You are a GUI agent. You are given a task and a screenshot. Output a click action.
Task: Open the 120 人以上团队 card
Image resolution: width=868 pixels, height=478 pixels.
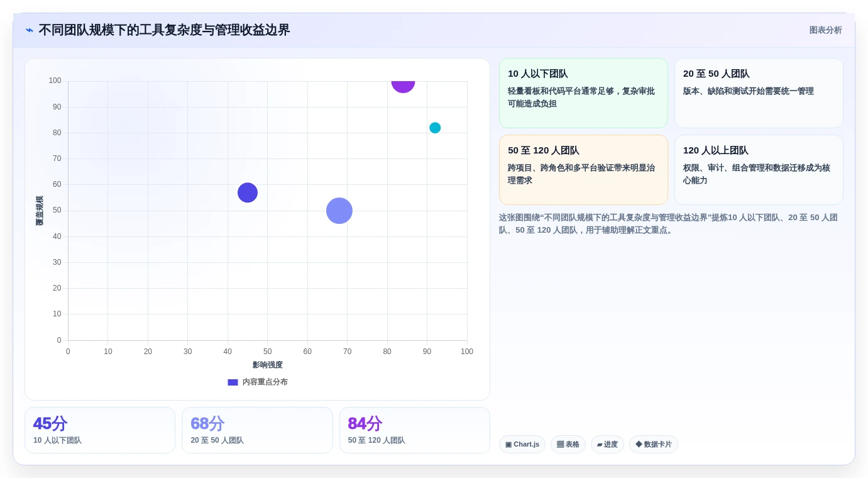click(x=759, y=170)
